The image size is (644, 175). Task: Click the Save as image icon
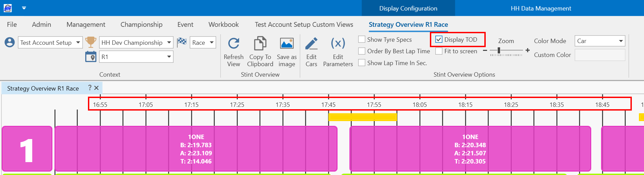[x=286, y=44]
